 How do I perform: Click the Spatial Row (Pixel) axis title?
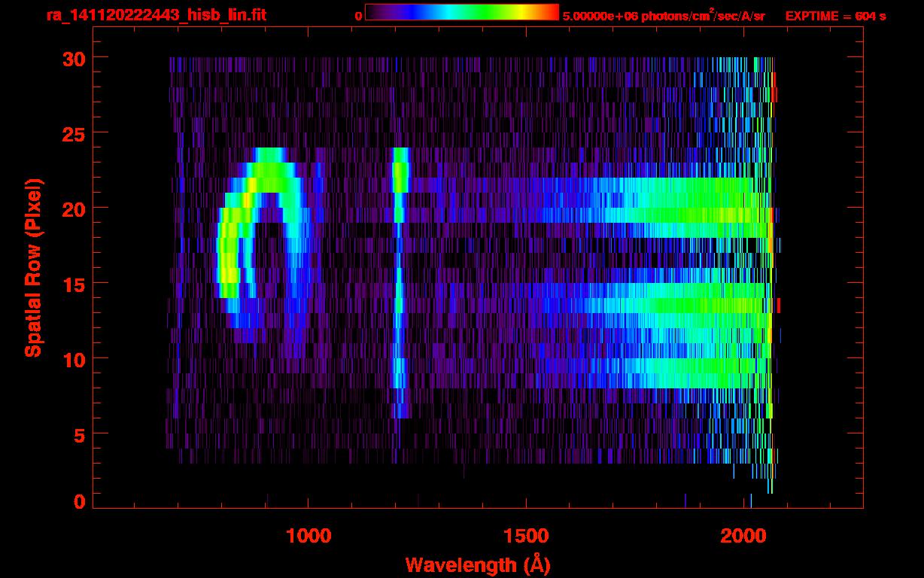[33, 267]
